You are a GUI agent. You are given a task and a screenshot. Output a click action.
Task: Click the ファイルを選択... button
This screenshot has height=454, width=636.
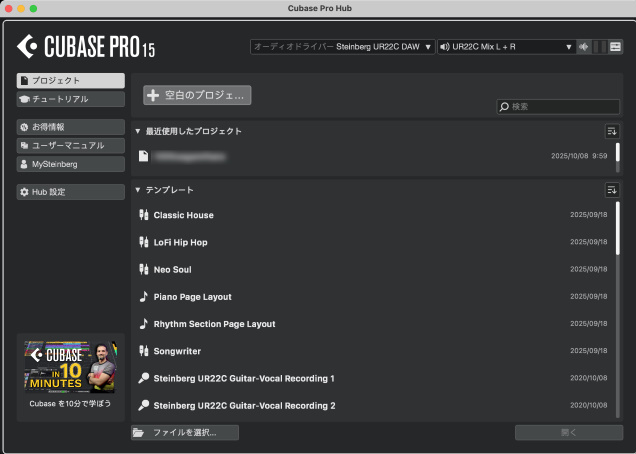tap(186, 432)
